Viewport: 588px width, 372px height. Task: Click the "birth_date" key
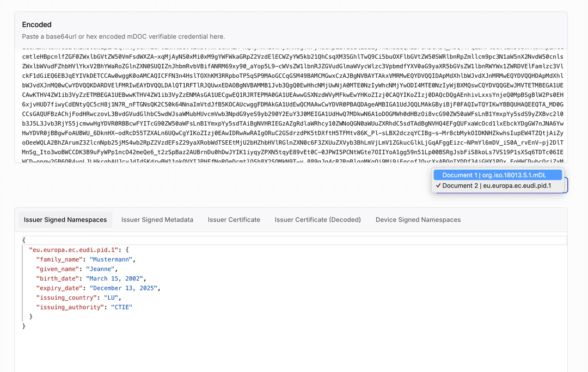tap(57, 278)
